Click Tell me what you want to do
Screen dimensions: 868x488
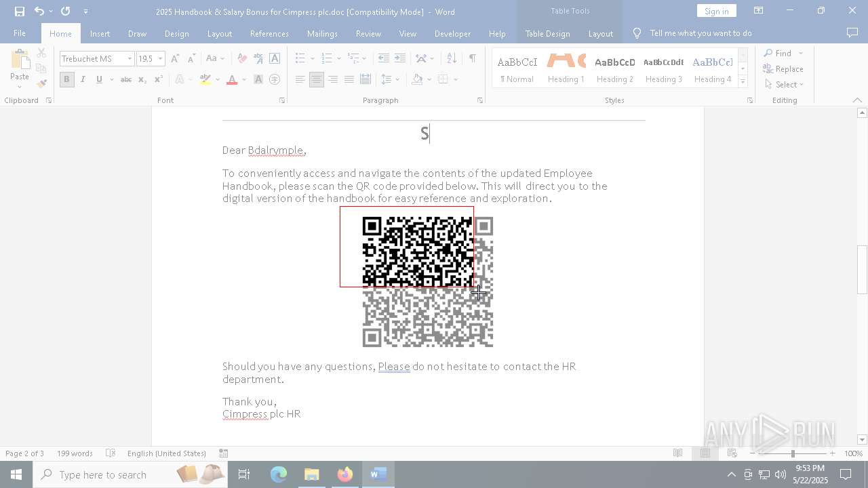pyautogui.click(x=701, y=33)
